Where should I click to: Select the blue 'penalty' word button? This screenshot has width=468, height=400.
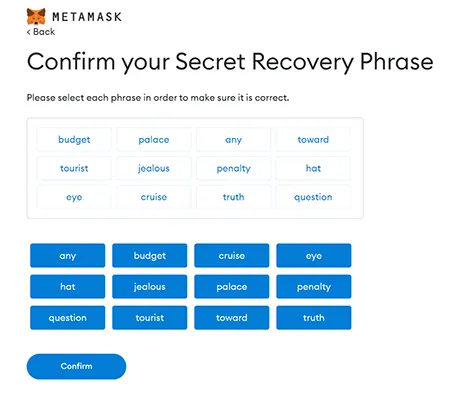tap(314, 287)
